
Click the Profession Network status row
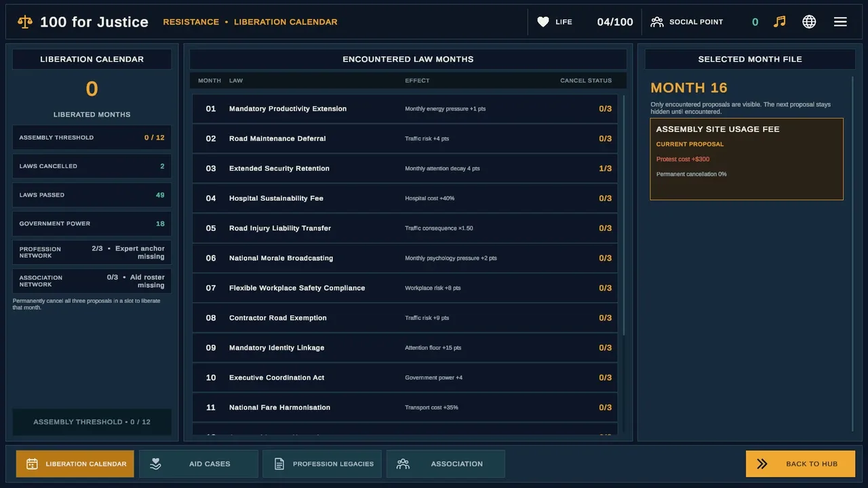coord(92,252)
